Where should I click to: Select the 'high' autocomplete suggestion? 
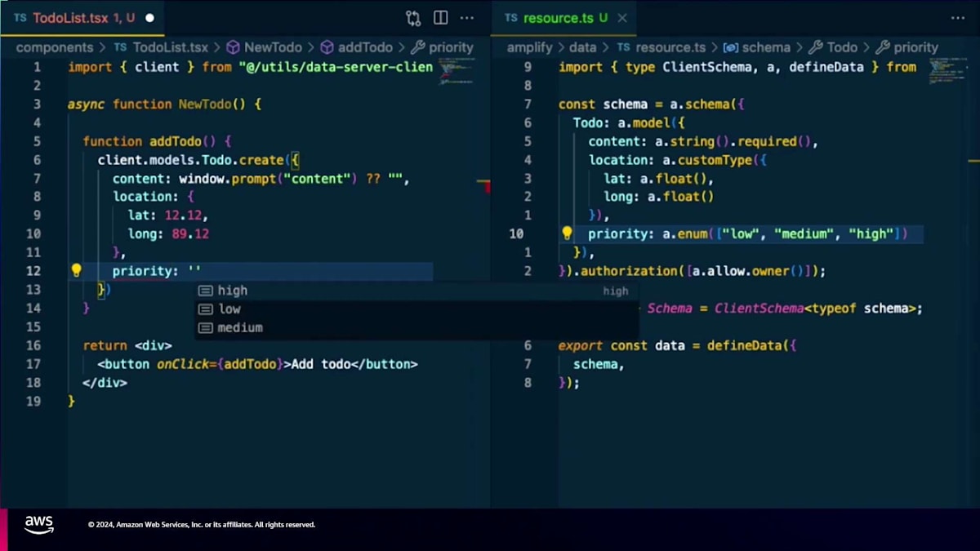tap(415, 291)
